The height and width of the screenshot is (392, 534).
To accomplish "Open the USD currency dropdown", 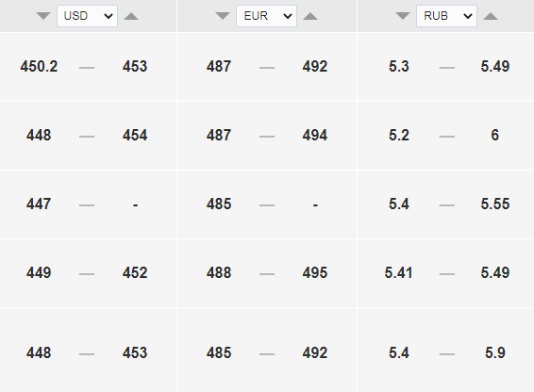I will pos(87,16).
